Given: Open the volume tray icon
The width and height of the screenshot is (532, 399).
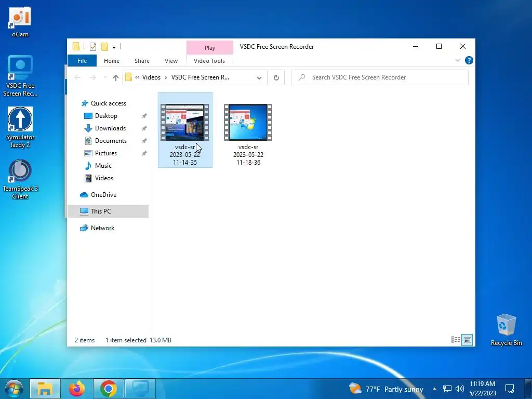Looking at the screenshot, I should (x=460, y=389).
